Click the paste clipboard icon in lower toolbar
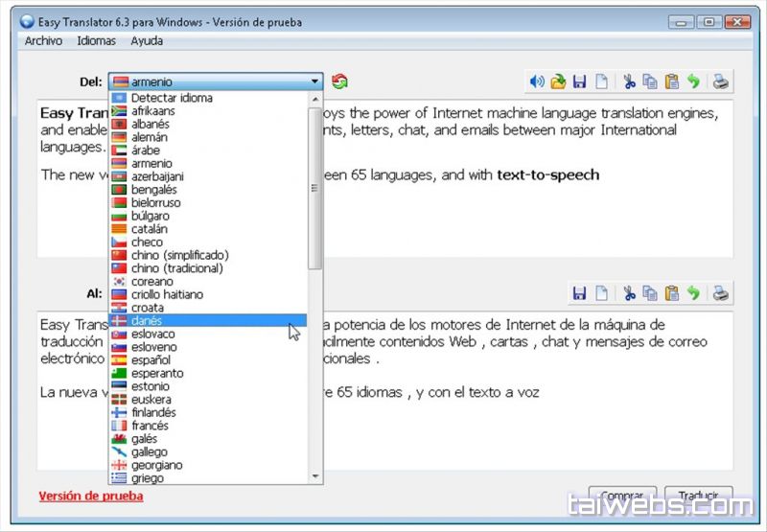Screen dimensions: 767x532 click(672, 293)
